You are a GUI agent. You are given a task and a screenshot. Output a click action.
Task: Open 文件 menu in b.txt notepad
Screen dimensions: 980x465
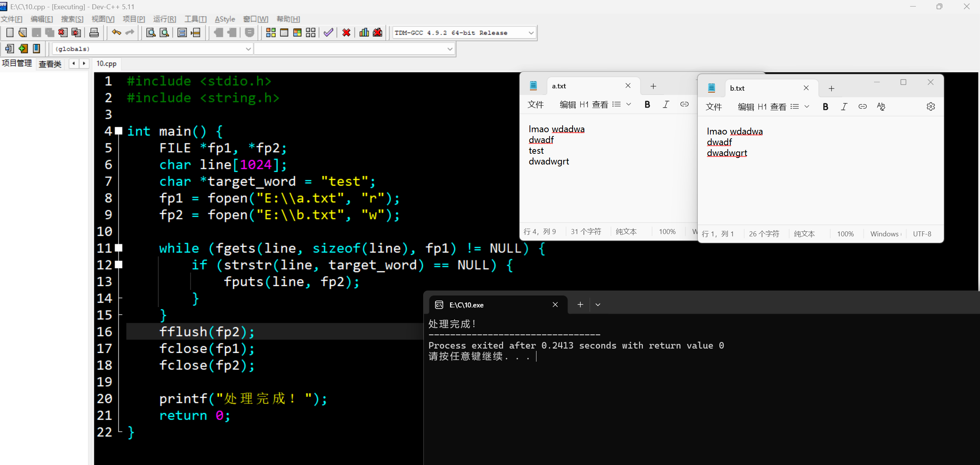[x=713, y=107]
